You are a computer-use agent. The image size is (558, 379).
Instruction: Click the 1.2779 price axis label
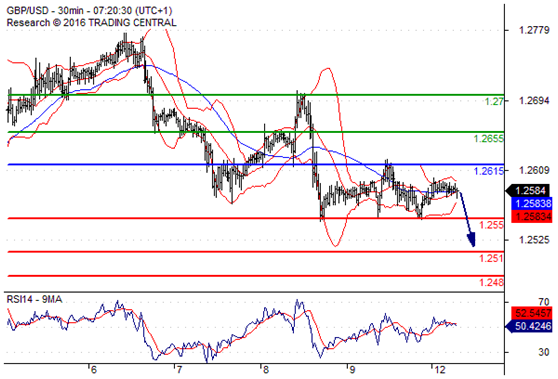click(x=534, y=30)
